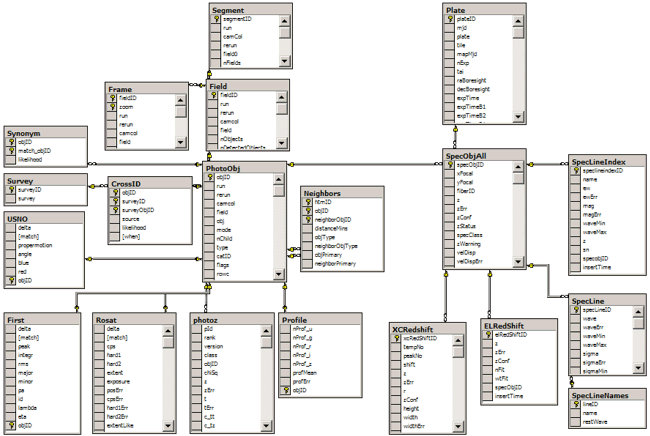Click the primary key icon next to plateID
This screenshot has width=650, height=436.
[449, 19]
